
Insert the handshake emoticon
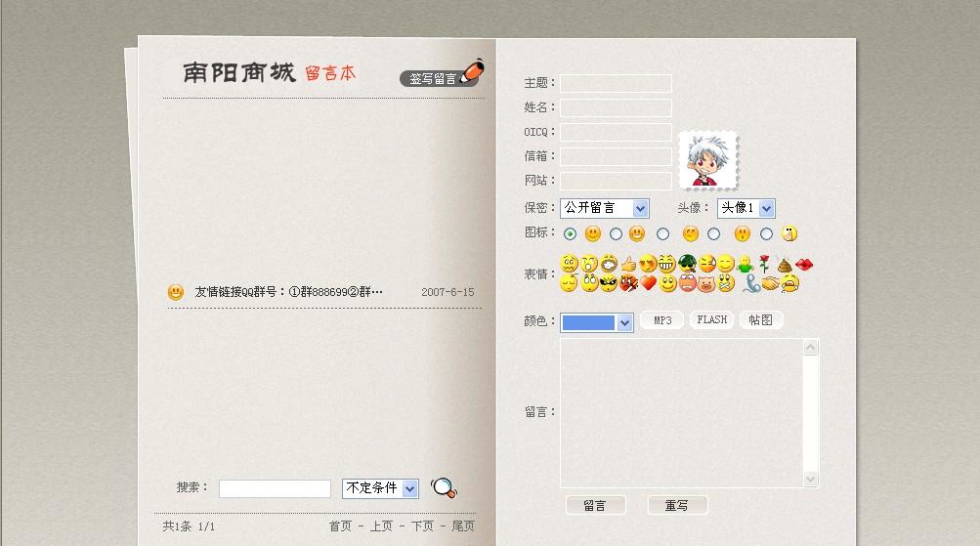(771, 283)
